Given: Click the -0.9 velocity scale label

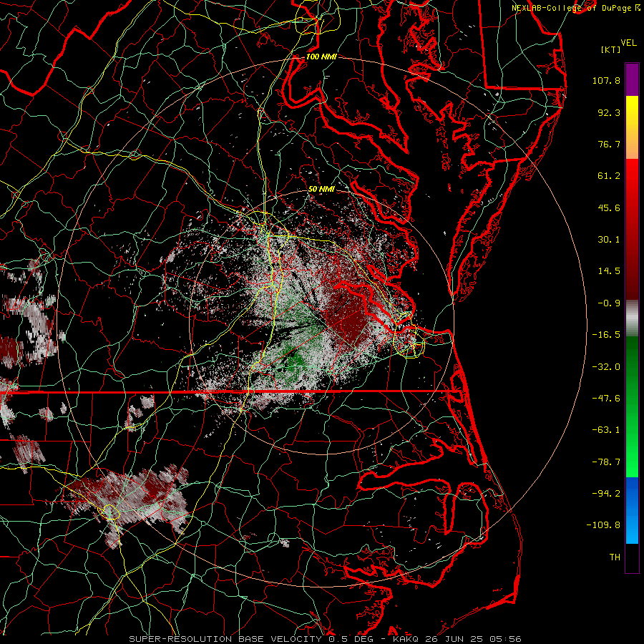Looking at the screenshot, I should coord(609,303).
